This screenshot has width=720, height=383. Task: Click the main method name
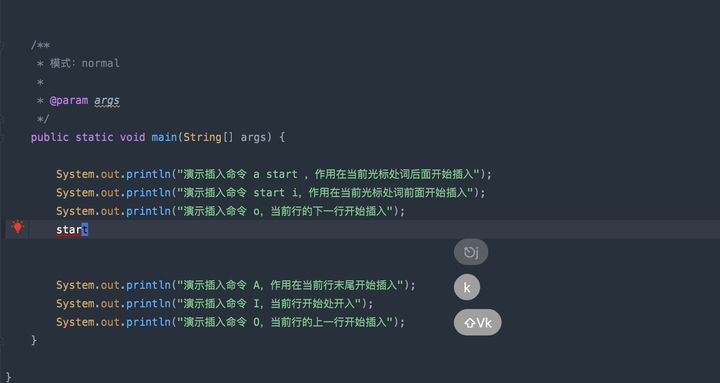(x=164, y=137)
